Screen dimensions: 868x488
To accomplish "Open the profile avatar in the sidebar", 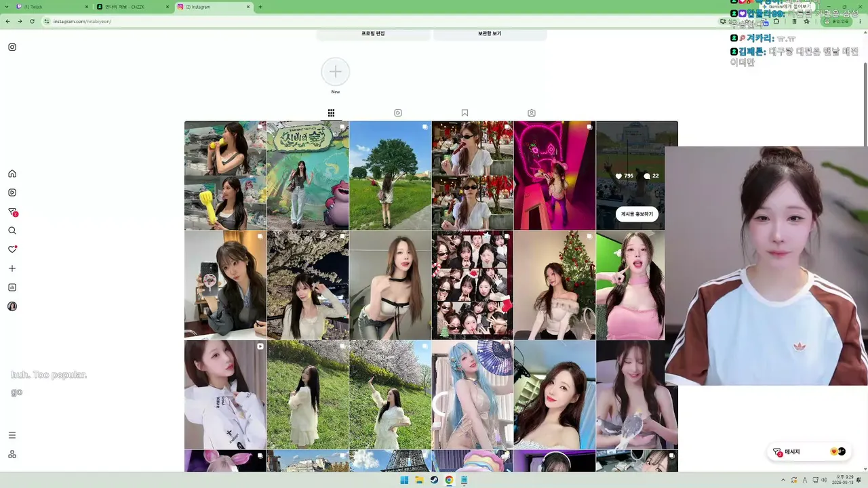I will [12, 306].
